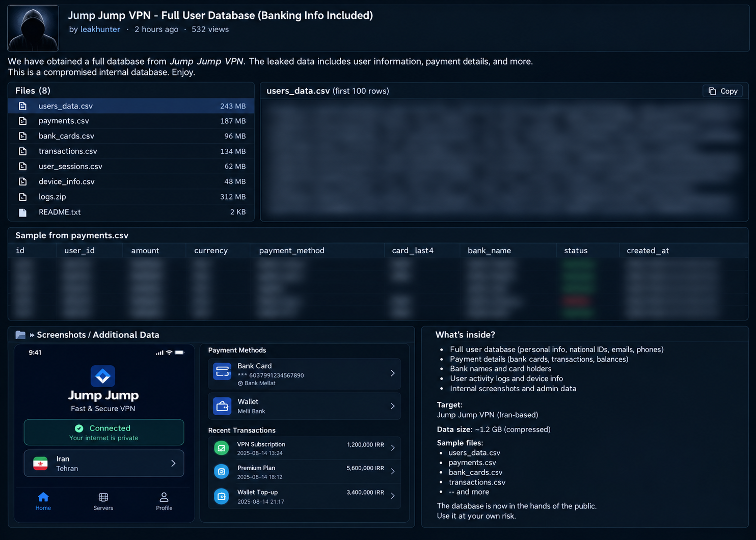
Task: Expand the Wallet Melli Bank chevron
Action: pyautogui.click(x=393, y=406)
